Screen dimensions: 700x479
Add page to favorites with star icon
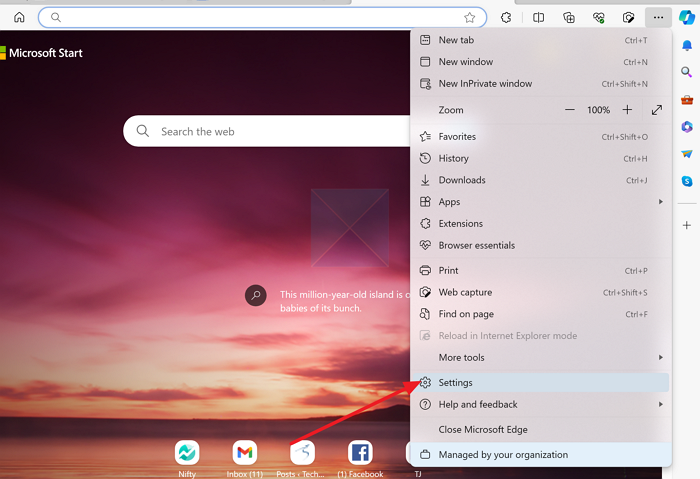pyautogui.click(x=469, y=17)
